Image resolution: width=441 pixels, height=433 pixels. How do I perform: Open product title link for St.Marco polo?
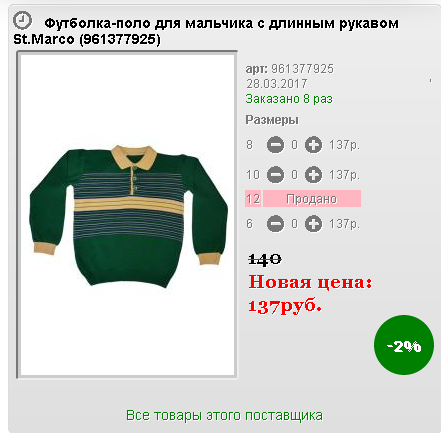(x=206, y=31)
